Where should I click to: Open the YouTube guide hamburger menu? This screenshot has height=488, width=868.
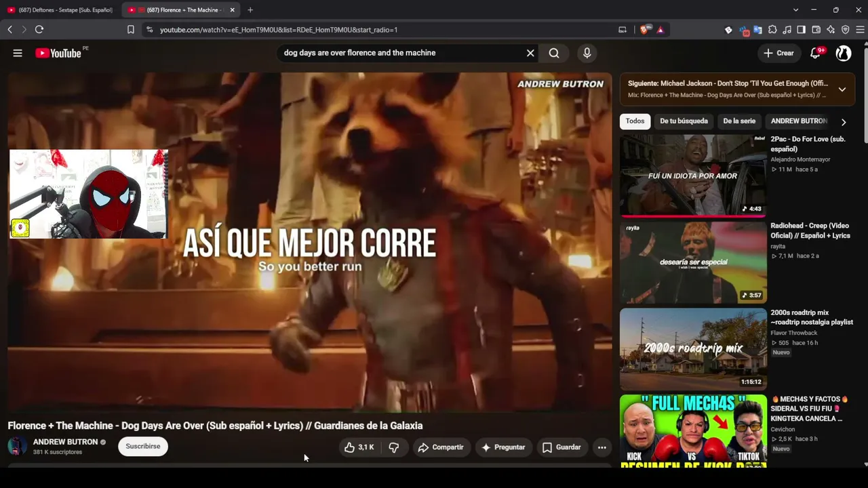18,53
